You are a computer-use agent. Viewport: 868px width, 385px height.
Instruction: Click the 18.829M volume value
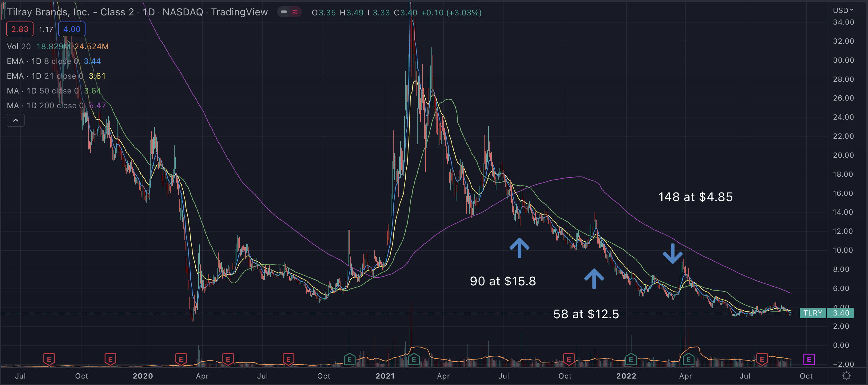pyautogui.click(x=54, y=46)
